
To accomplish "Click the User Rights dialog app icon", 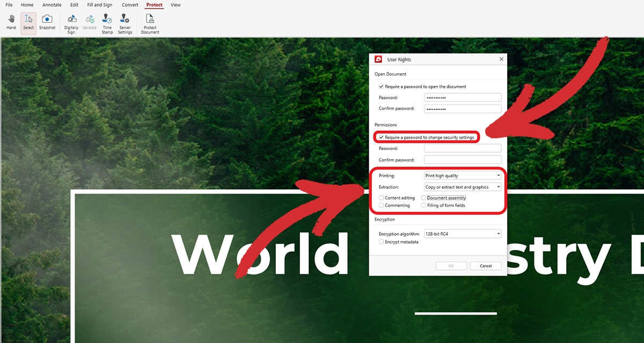I will 378,59.
